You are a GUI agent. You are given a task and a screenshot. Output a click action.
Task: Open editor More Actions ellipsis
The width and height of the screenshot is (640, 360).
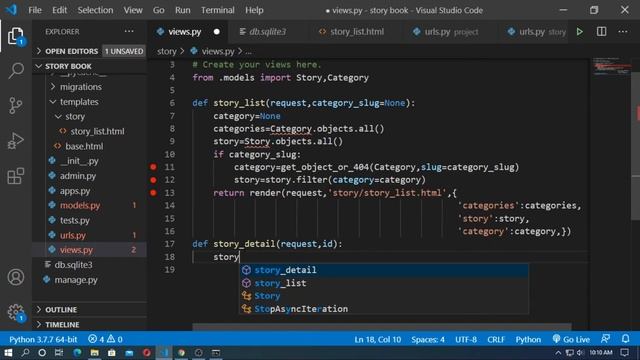point(622,31)
